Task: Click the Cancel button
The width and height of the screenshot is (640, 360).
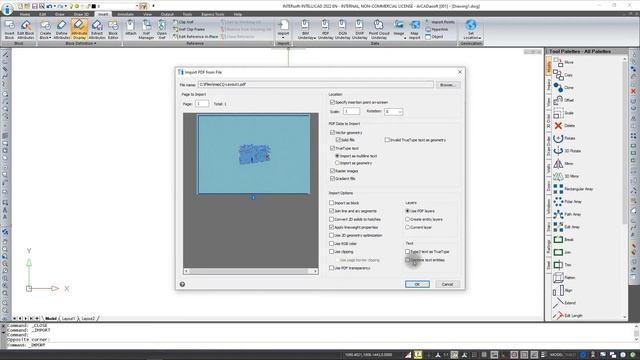Action: coord(447,284)
